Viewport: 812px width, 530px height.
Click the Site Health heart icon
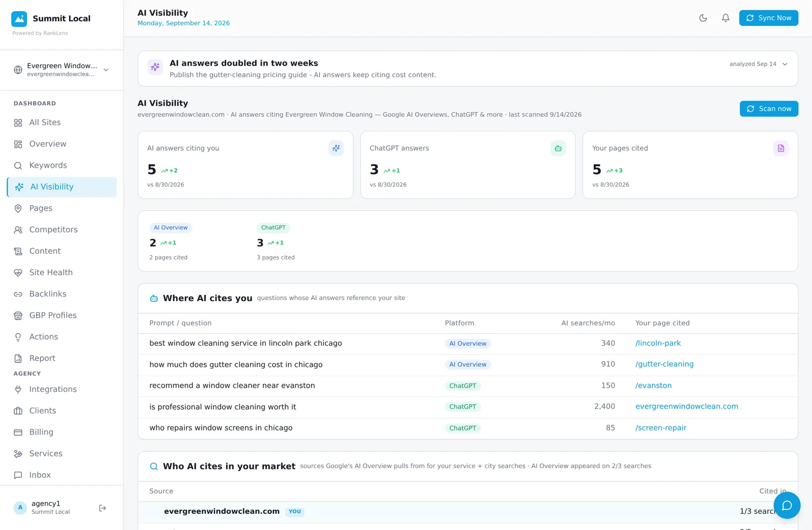18,273
